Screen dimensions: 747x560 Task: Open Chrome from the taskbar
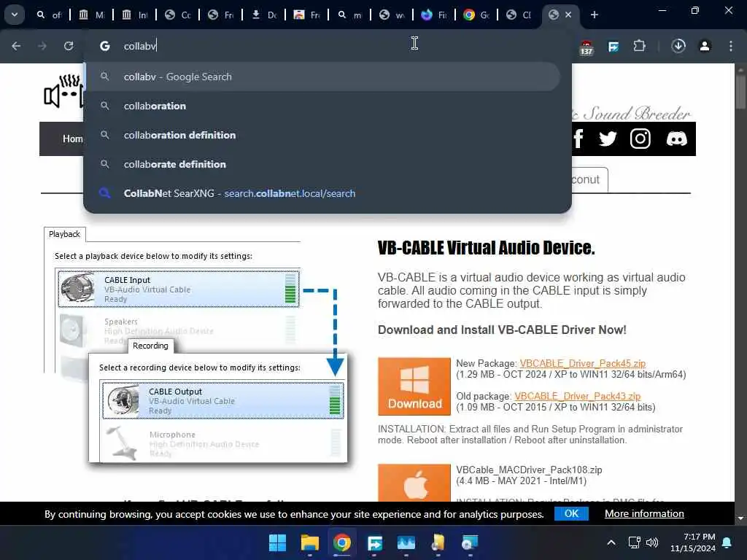[x=342, y=542]
